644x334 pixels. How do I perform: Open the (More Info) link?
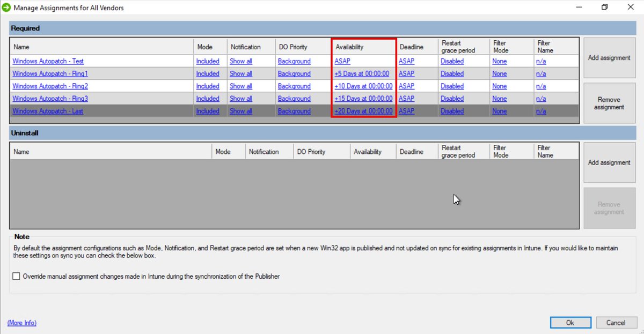click(21, 322)
